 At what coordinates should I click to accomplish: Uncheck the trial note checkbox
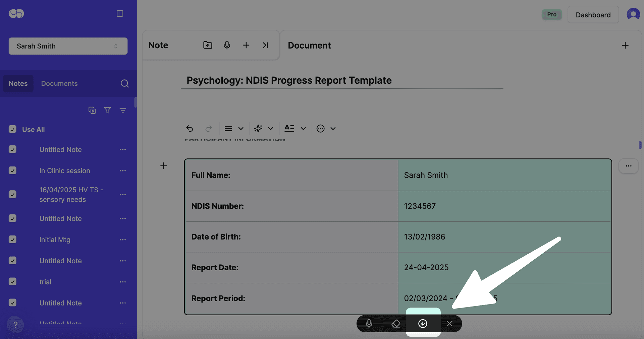12,282
